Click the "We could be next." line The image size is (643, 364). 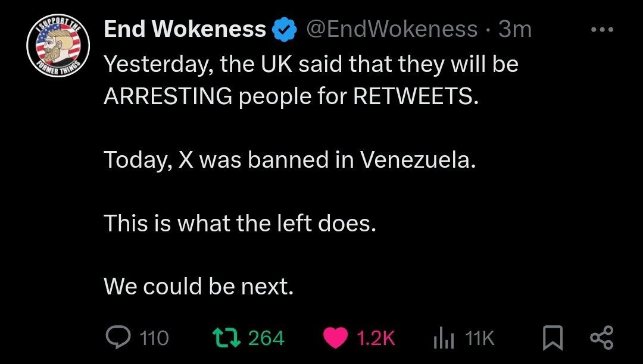[199, 287]
